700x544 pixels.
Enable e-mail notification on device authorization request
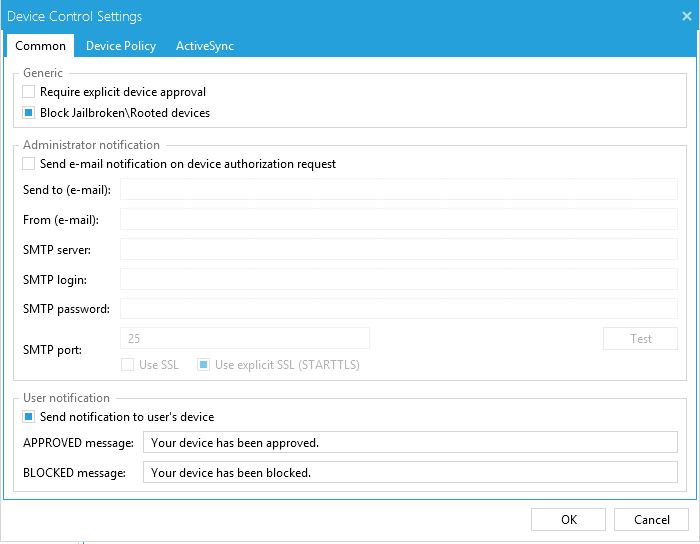[29, 164]
